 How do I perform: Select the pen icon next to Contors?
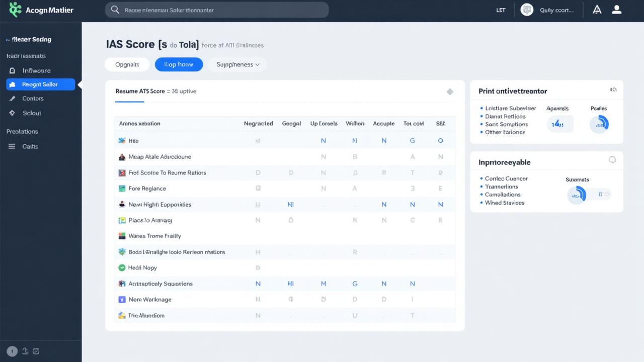11,99
